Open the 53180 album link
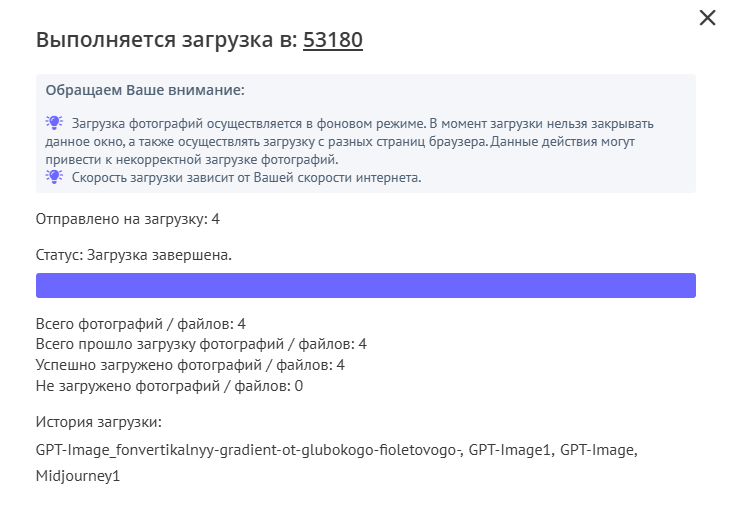This screenshot has width=732, height=523. pyautogui.click(x=333, y=41)
